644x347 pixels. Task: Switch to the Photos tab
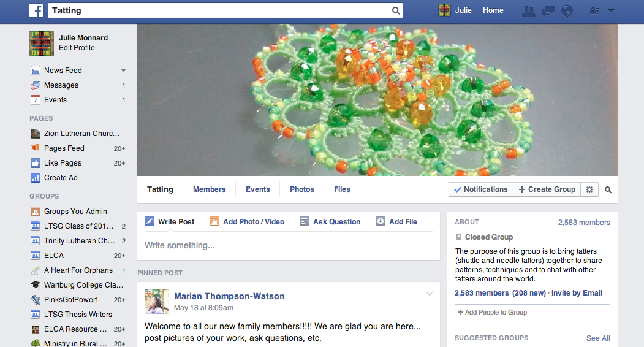click(x=302, y=189)
